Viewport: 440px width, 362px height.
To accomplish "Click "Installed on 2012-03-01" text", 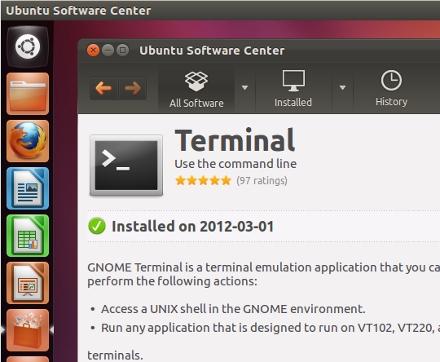I will click(193, 226).
